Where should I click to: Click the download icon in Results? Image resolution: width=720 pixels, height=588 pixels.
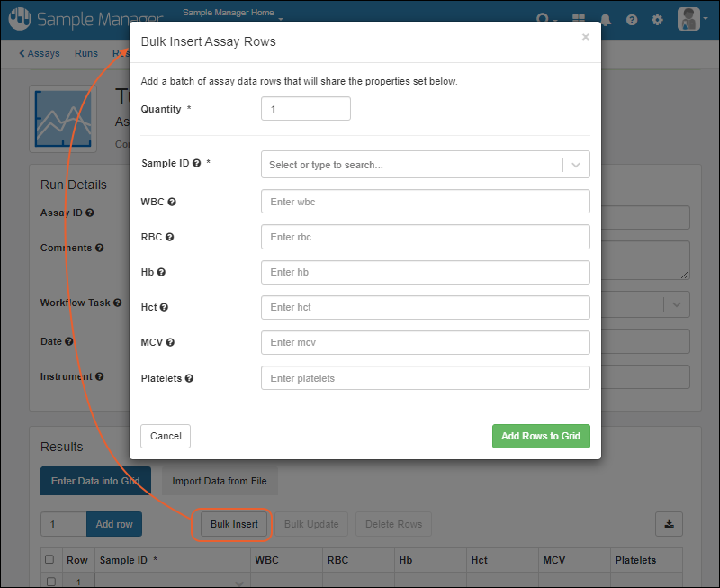point(669,523)
